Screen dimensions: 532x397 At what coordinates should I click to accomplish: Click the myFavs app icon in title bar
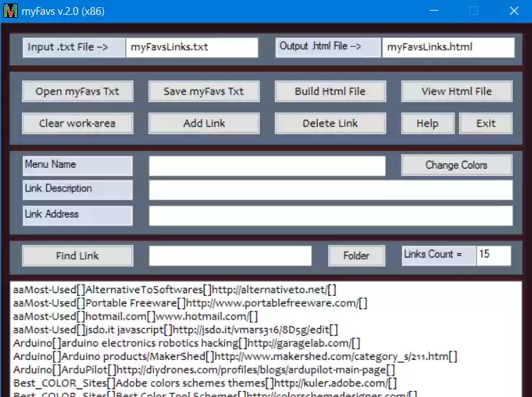click(11, 11)
